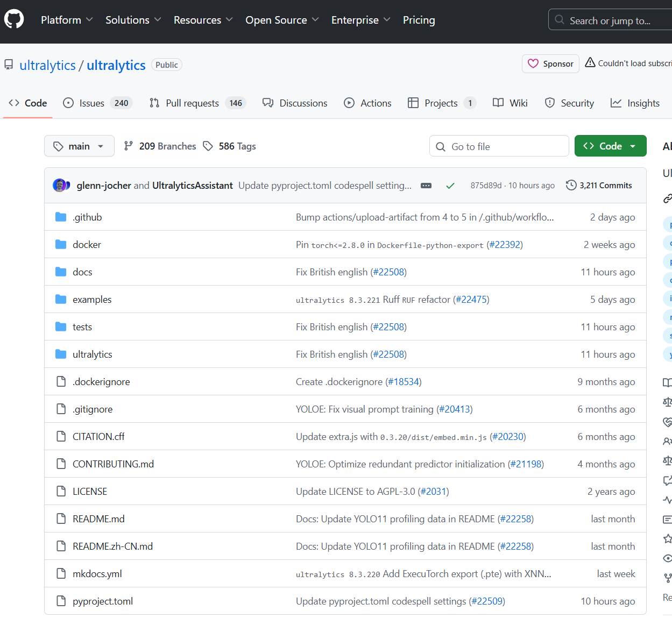This screenshot has height=625, width=672.
Task: Switch to the Pull requests tab
Action: [197, 103]
